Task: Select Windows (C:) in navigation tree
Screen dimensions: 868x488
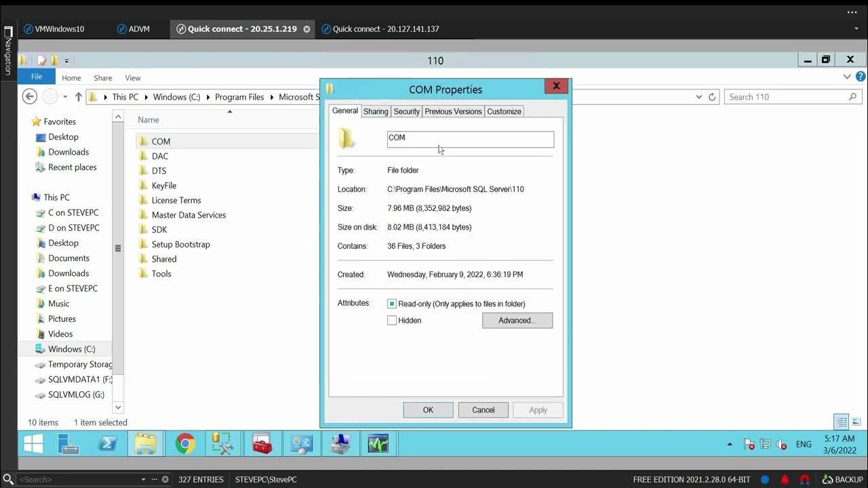Action: coord(64,349)
